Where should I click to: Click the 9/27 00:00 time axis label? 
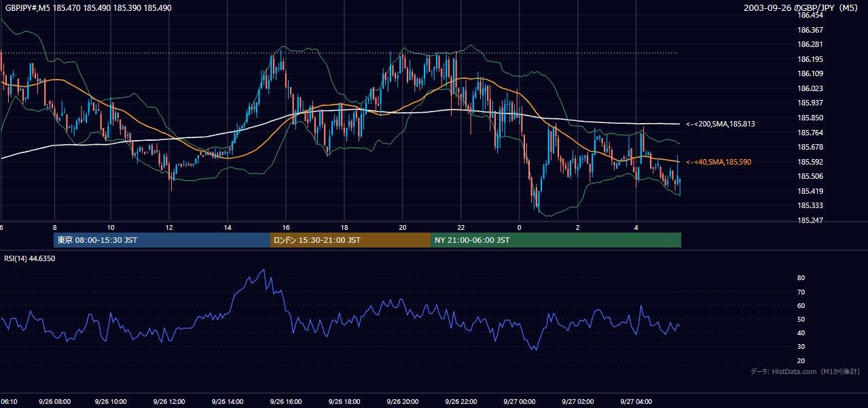[x=520, y=402]
